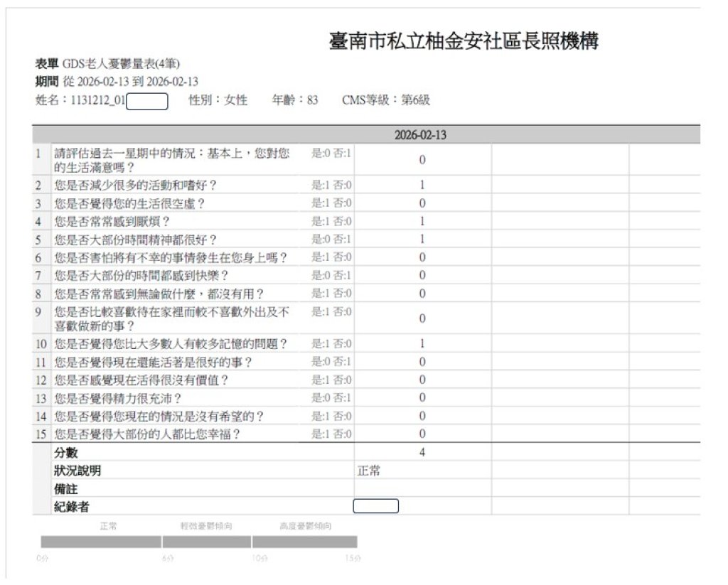Click the 輕微憂鬱傾向 segment of the score bar

[206, 542]
